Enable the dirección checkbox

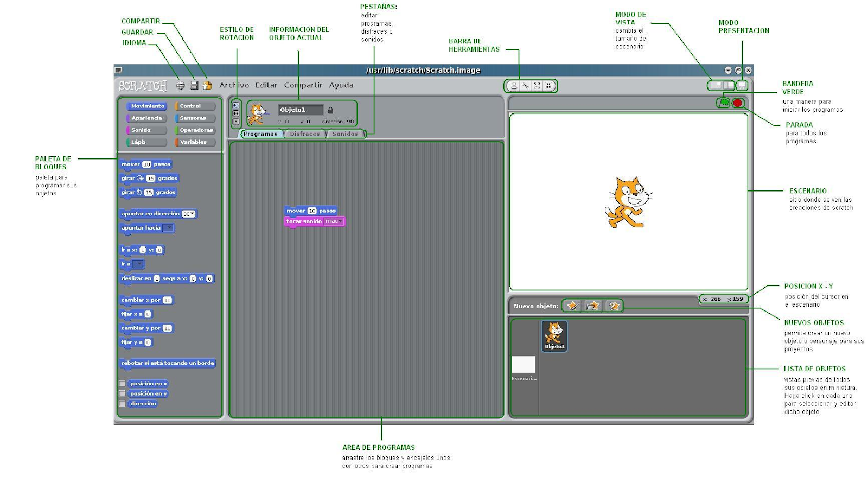[122, 403]
